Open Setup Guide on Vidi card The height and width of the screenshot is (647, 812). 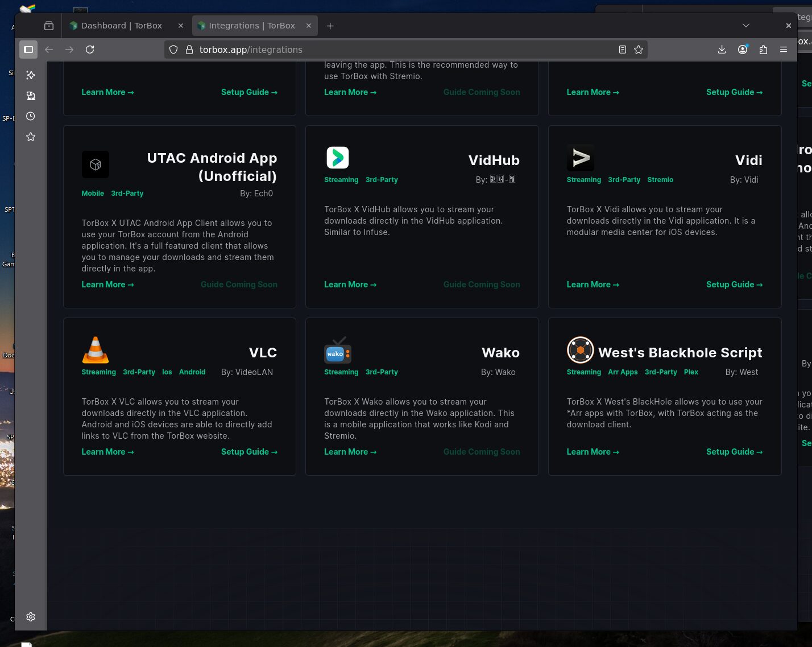point(734,285)
